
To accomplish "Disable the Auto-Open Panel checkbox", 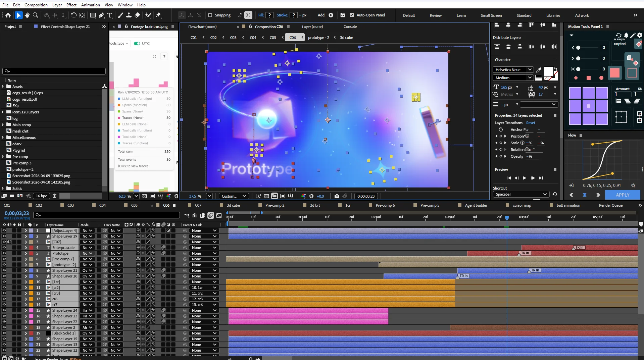I will [352, 15].
